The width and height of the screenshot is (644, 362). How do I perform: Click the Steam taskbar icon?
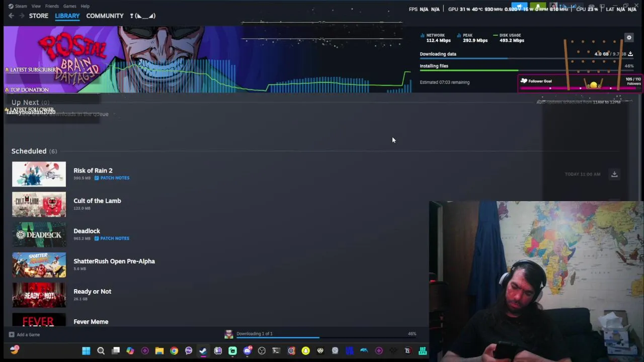[203, 351]
